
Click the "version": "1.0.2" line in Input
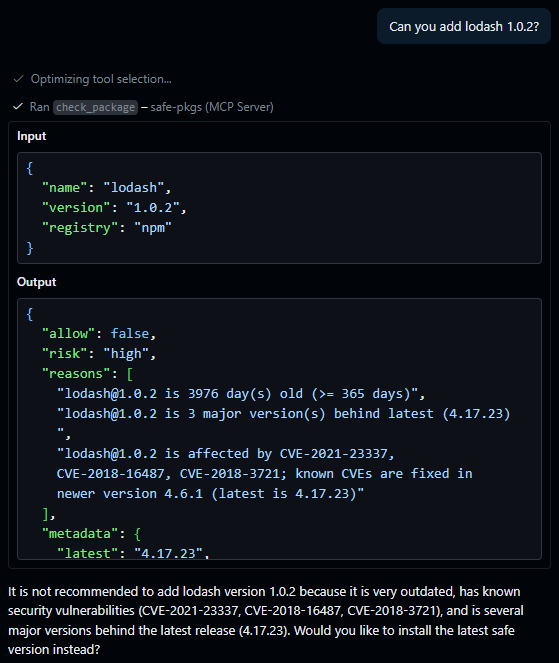[114, 207]
